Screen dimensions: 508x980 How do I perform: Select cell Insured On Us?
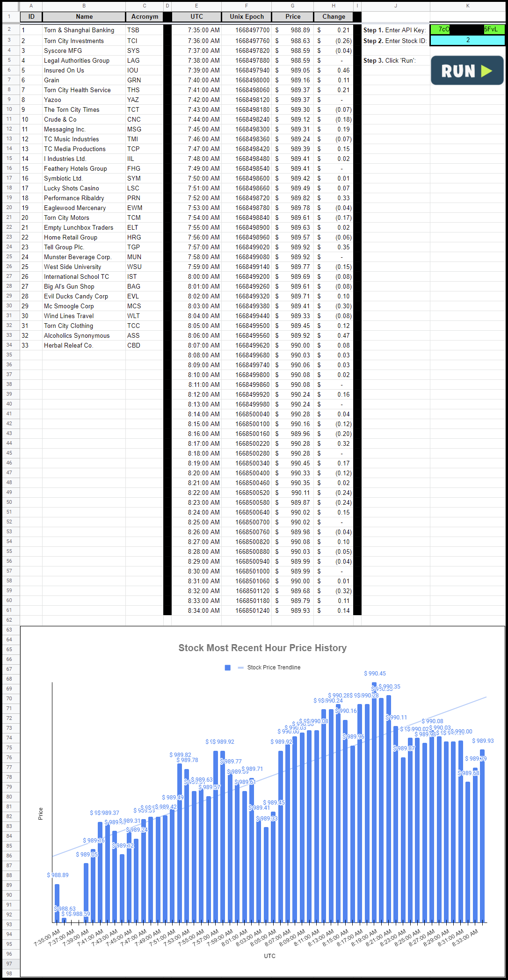coord(84,70)
